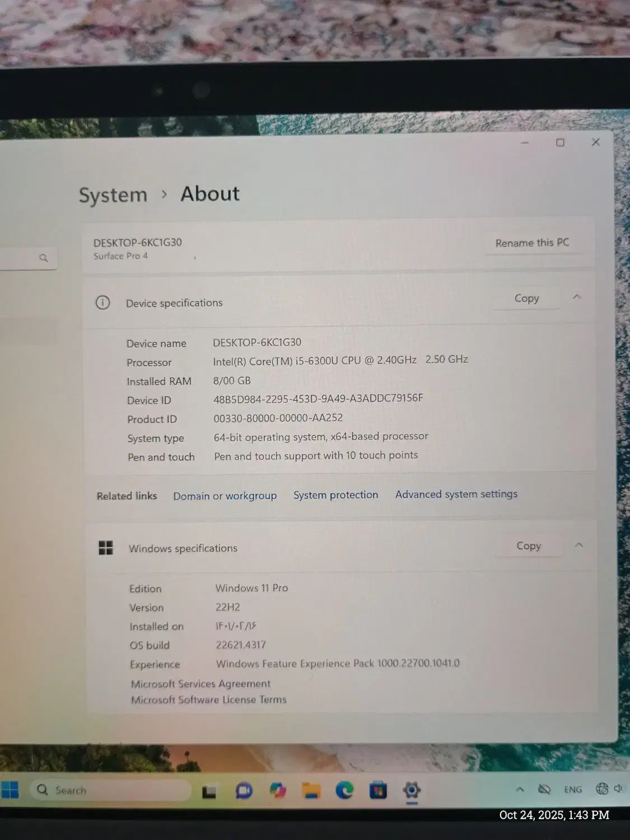Image resolution: width=630 pixels, height=840 pixels.
Task: Click the ENG language indicator
Action: [573, 789]
